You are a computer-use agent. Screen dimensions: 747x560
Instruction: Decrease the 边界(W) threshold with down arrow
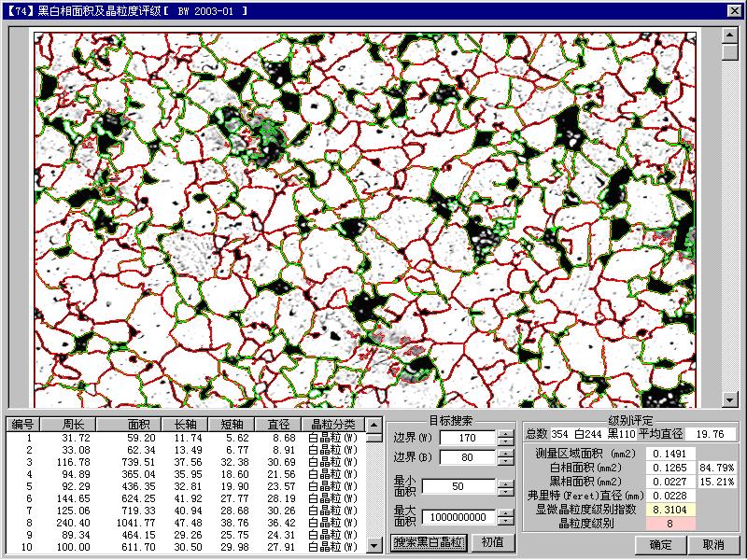pyautogui.click(x=505, y=441)
